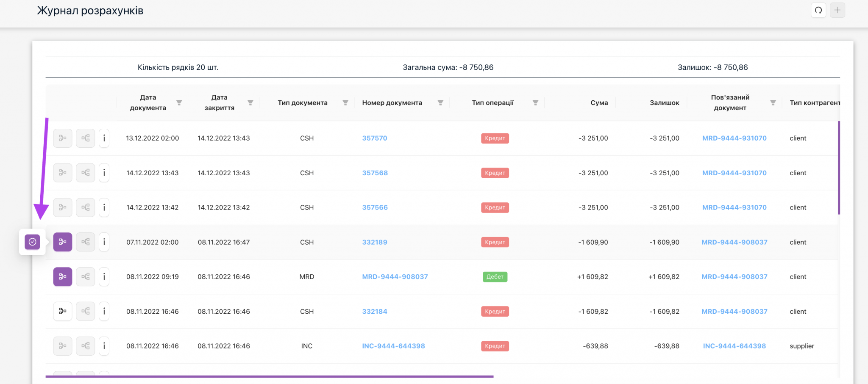
Task: Open document number 332184 link
Action: (x=375, y=311)
